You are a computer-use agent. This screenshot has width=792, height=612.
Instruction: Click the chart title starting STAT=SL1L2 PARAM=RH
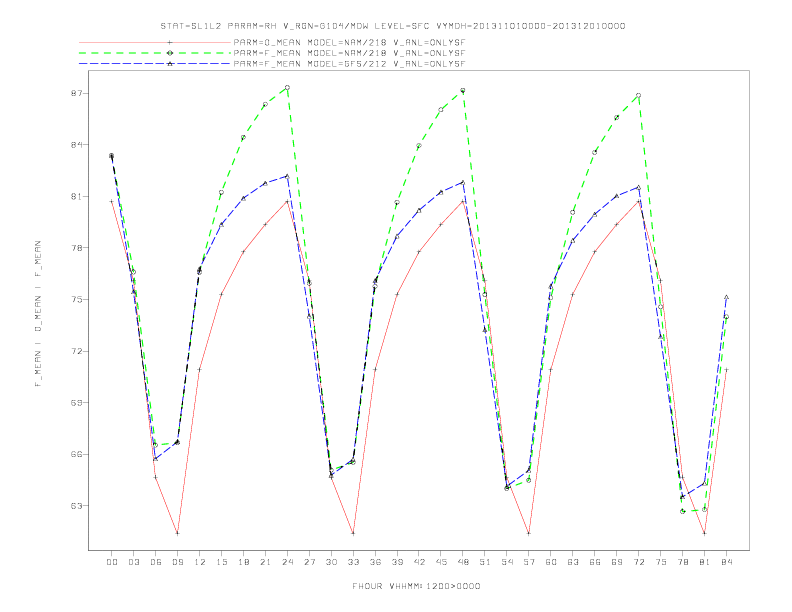[393, 26]
